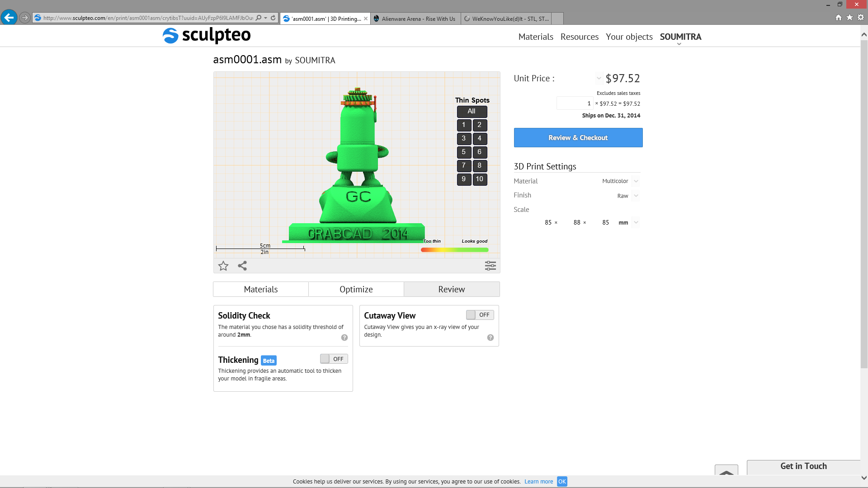Screen dimensions: 868x488
Task: Toggle the Cutaway View switch
Action: point(480,315)
